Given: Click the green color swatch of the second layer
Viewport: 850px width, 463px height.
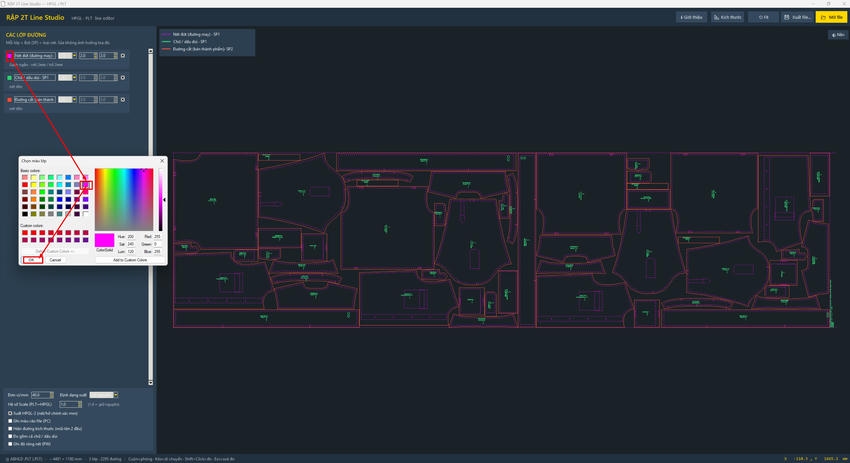Looking at the screenshot, I should pos(9,78).
